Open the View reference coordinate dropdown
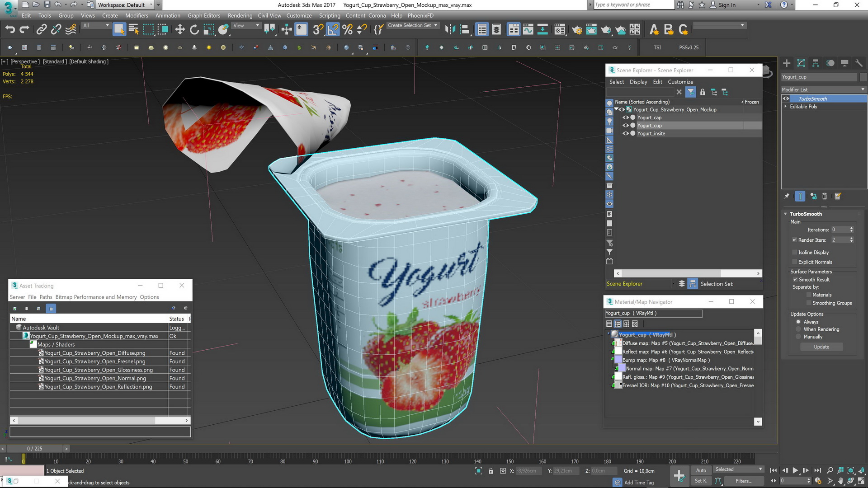 pyautogui.click(x=246, y=26)
